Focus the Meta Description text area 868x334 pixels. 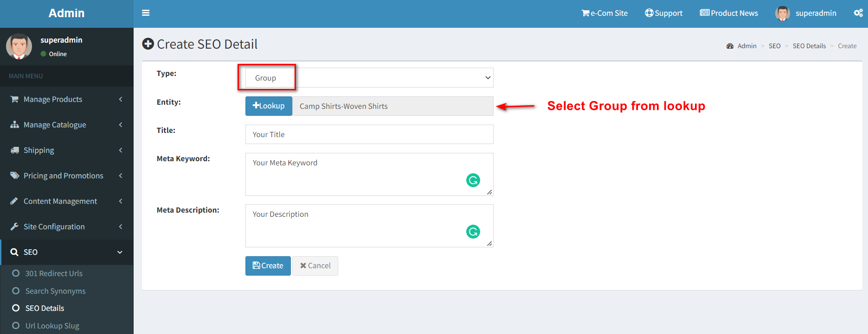click(x=369, y=226)
